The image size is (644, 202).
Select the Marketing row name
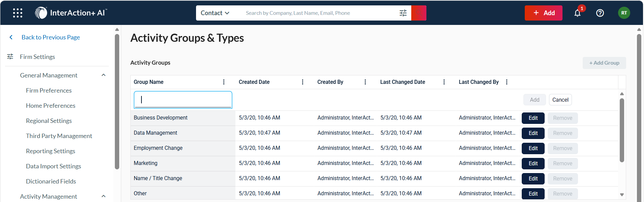tap(146, 163)
